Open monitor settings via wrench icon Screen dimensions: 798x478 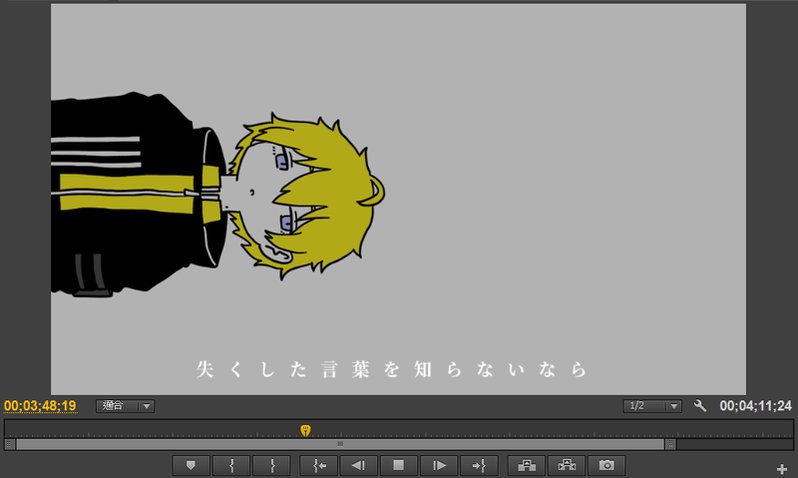pyautogui.click(x=700, y=406)
